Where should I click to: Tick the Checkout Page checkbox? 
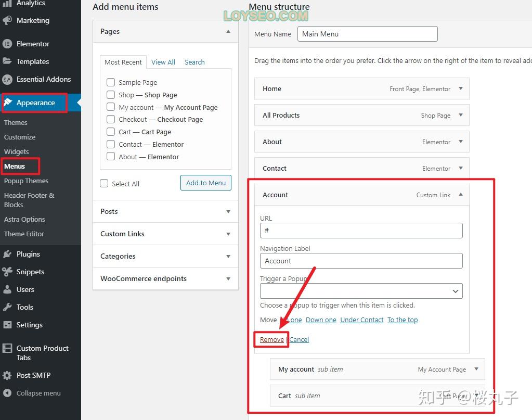pos(111,119)
